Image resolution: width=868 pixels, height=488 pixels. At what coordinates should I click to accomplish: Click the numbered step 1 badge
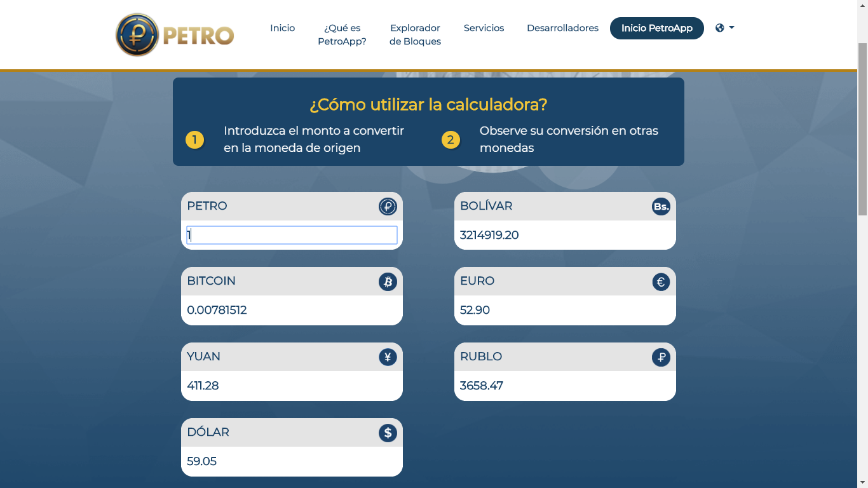[x=195, y=140]
